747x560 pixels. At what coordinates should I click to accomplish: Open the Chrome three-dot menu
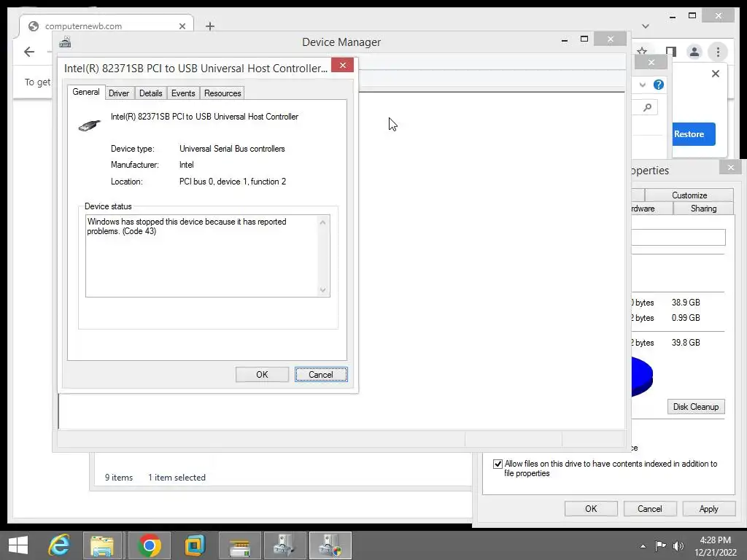718,52
